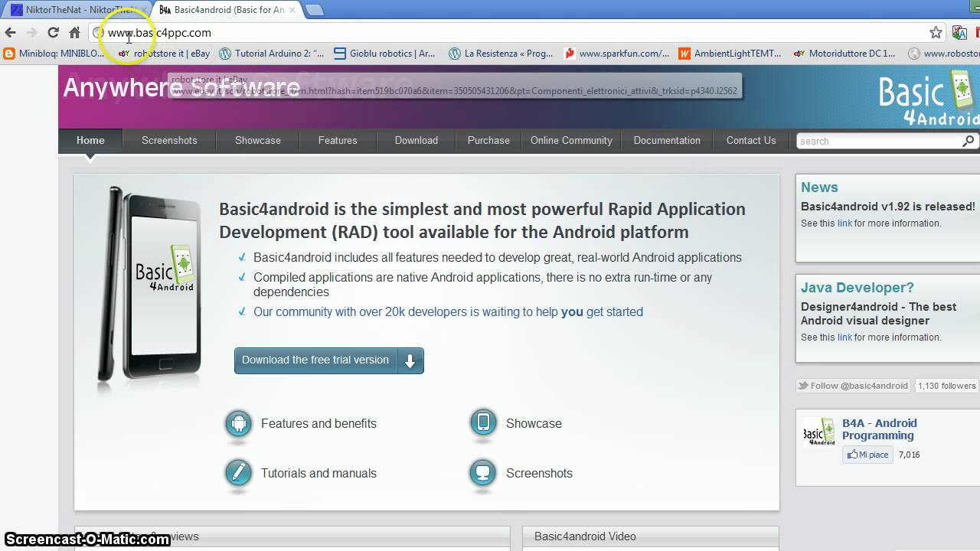This screenshot has height=551, width=980.
Task: Open the new tab button
Action: pyautogui.click(x=314, y=10)
